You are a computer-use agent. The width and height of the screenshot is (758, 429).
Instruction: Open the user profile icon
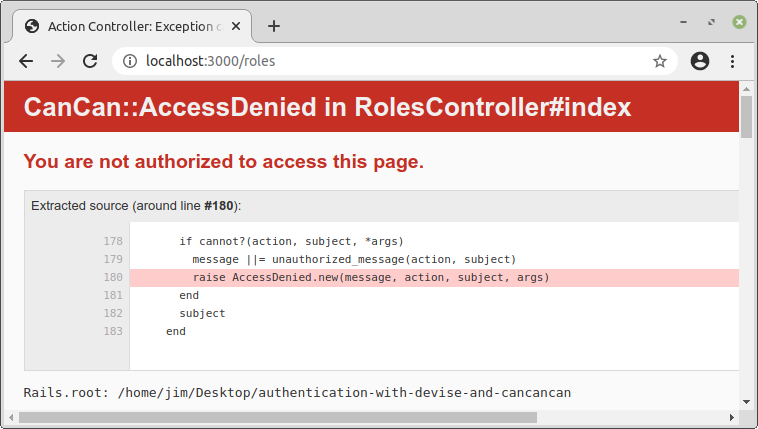click(x=700, y=61)
